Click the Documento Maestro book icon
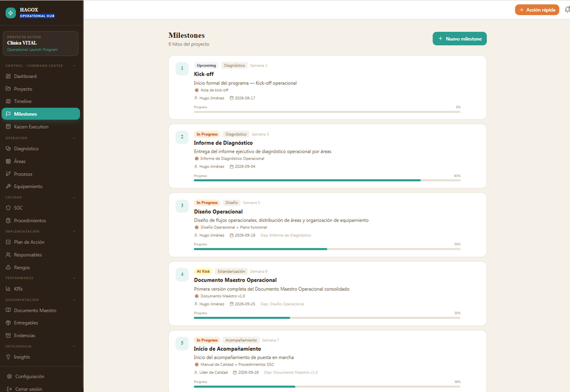Image resolution: width=570 pixels, height=392 pixels. click(8, 310)
